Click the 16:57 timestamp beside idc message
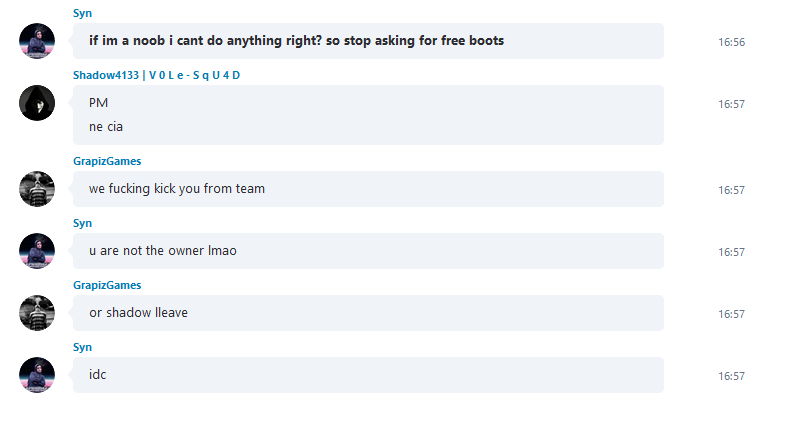The width and height of the screenshot is (807, 432). coord(731,376)
